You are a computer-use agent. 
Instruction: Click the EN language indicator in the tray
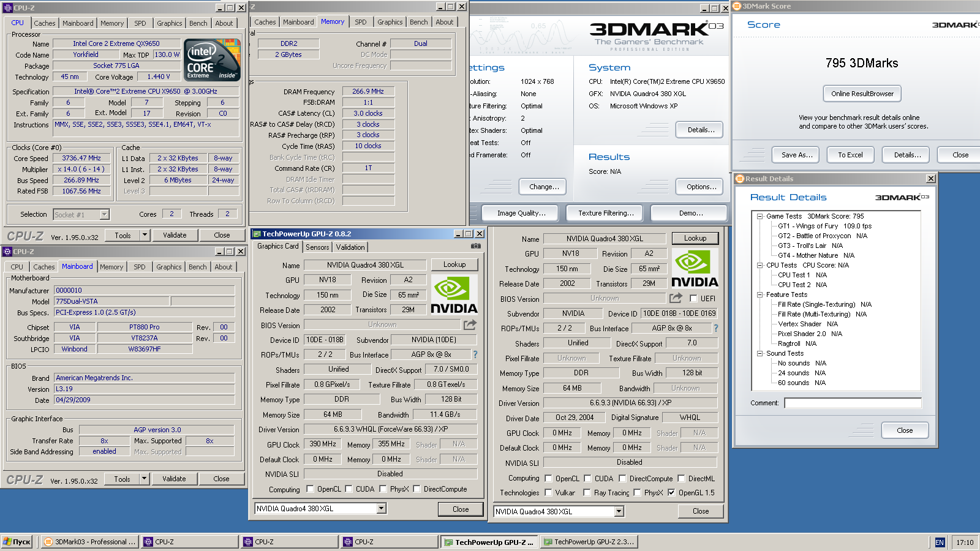coord(940,542)
